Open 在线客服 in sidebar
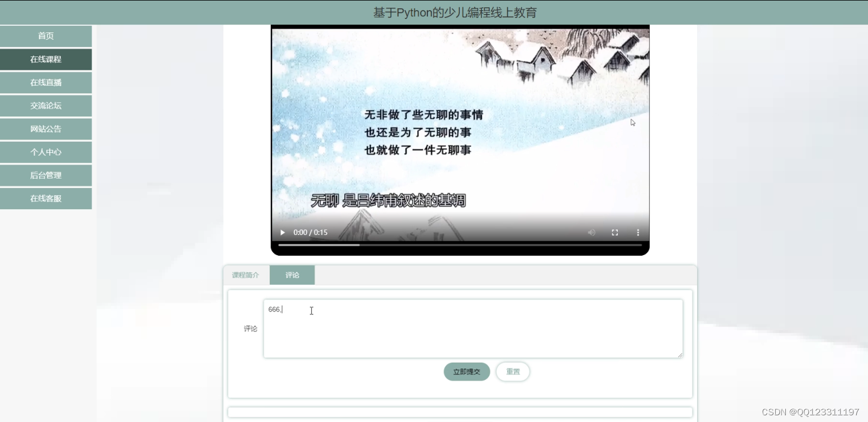Image resolution: width=868 pixels, height=422 pixels. click(x=46, y=198)
